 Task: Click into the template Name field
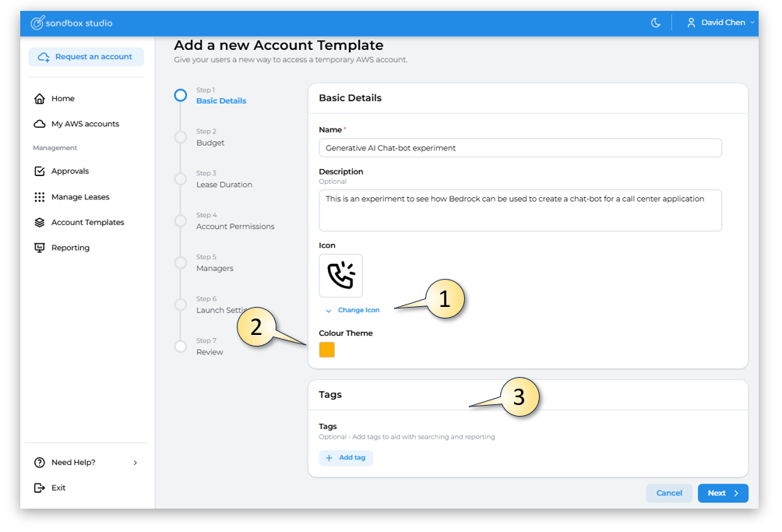tap(520, 148)
